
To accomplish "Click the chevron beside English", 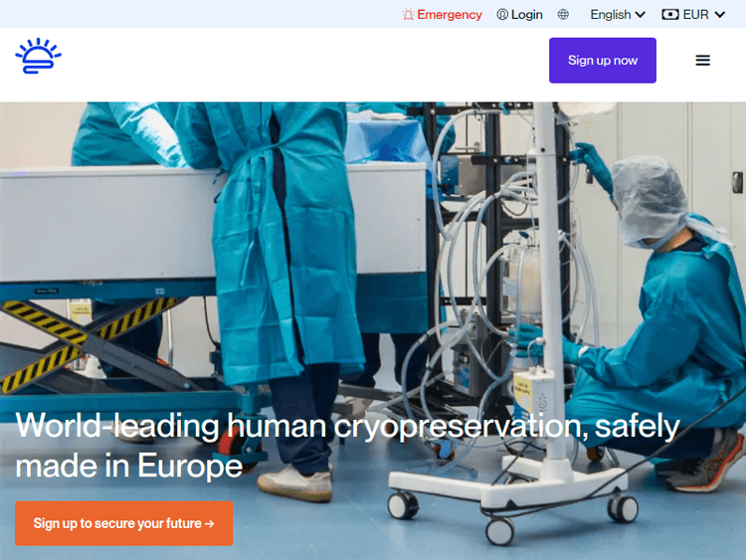I will click(x=641, y=15).
